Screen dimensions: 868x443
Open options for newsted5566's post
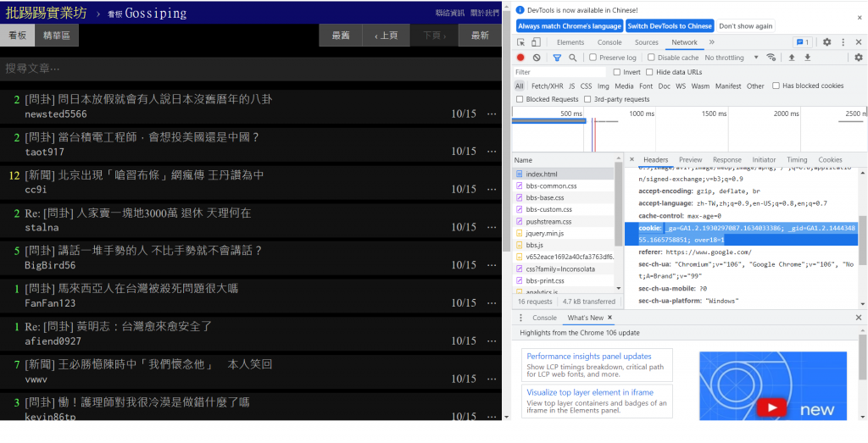click(x=492, y=114)
